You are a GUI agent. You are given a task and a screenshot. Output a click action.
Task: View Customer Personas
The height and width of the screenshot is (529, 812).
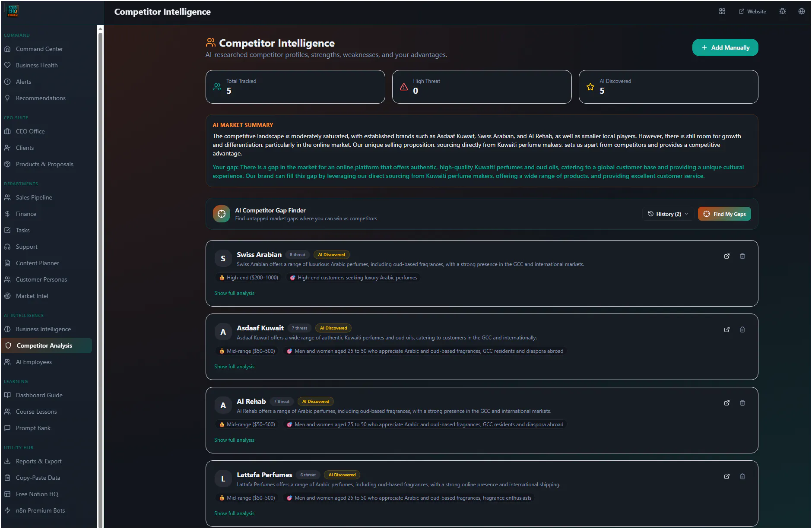47,279
